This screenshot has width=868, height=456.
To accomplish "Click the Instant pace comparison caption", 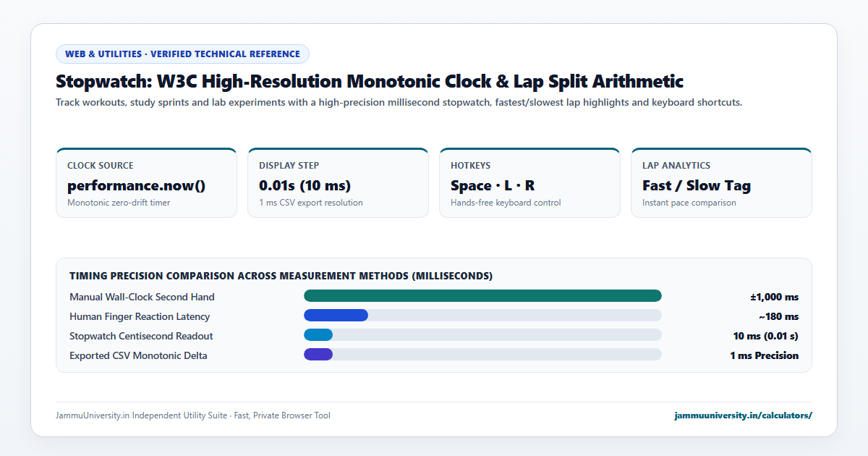I will click(x=689, y=203).
